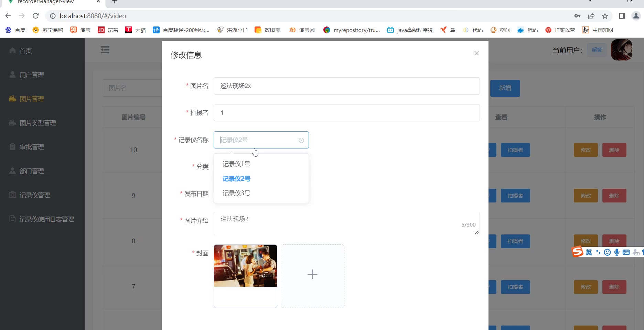
Task: Click the 图片介绍 text area
Action: click(x=346, y=223)
